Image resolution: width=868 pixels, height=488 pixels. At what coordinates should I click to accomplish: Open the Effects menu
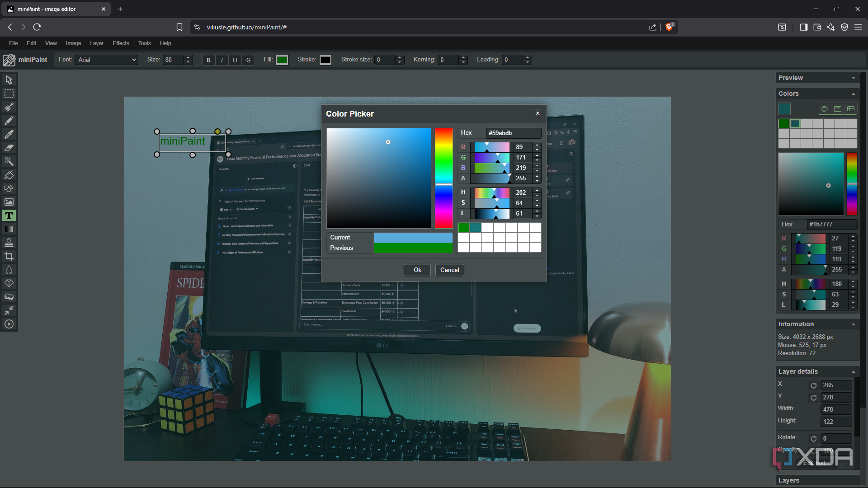pyautogui.click(x=121, y=43)
